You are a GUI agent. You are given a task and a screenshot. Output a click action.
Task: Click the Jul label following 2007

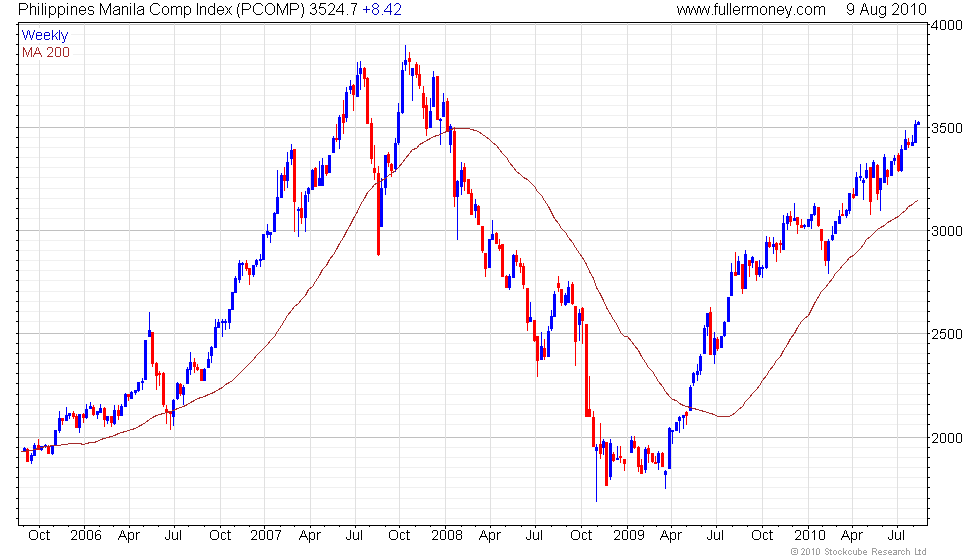point(354,536)
